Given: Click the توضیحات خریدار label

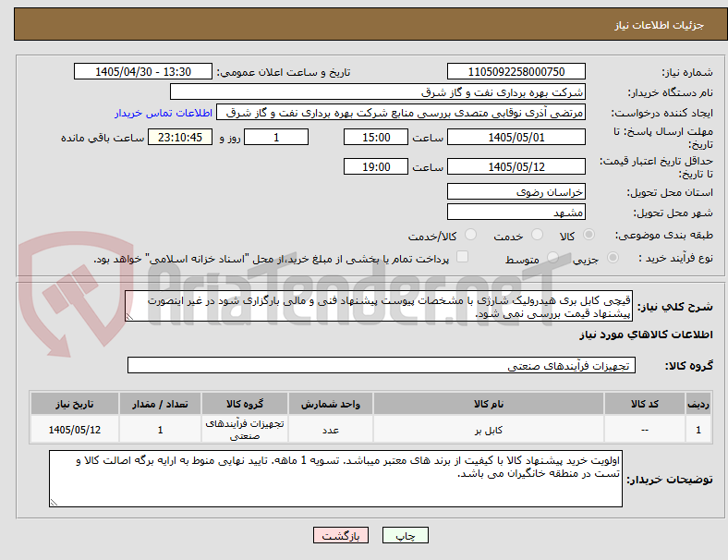Looking at the screenshot, I should [670, 480].
